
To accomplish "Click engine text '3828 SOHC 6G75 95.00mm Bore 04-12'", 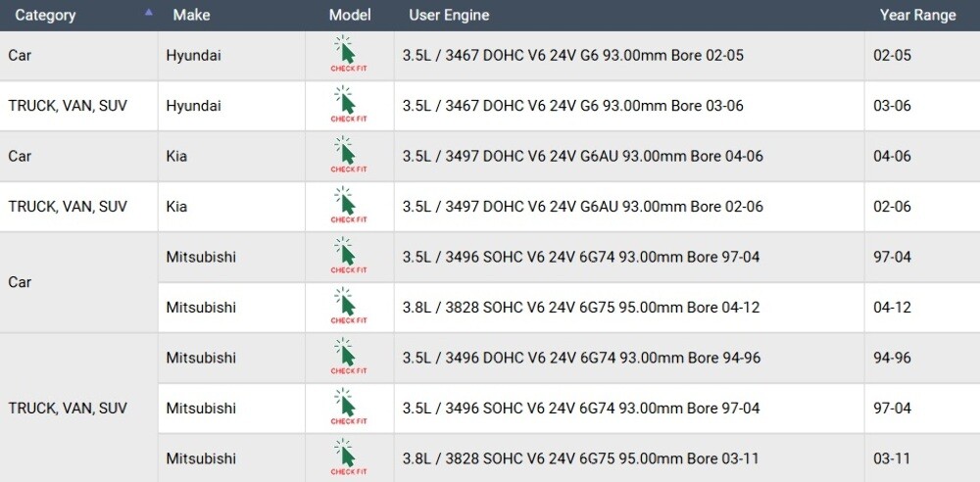I will click(x=581, y=307).
